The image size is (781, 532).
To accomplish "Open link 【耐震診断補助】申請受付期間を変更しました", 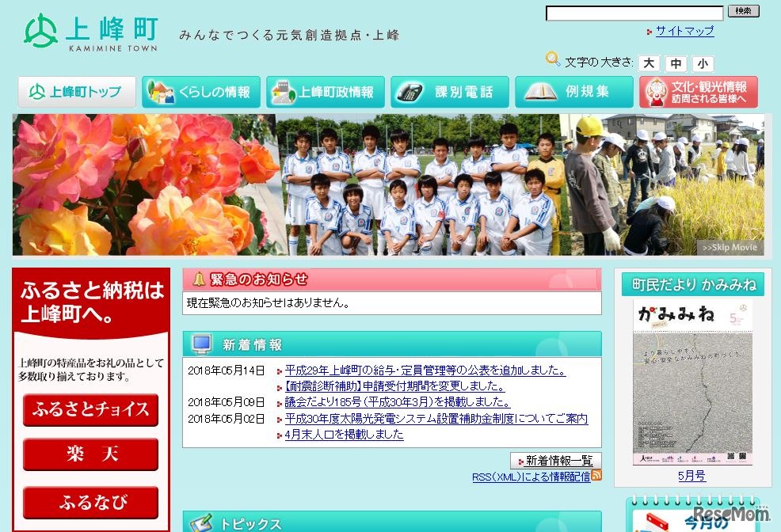I will 395,386.
